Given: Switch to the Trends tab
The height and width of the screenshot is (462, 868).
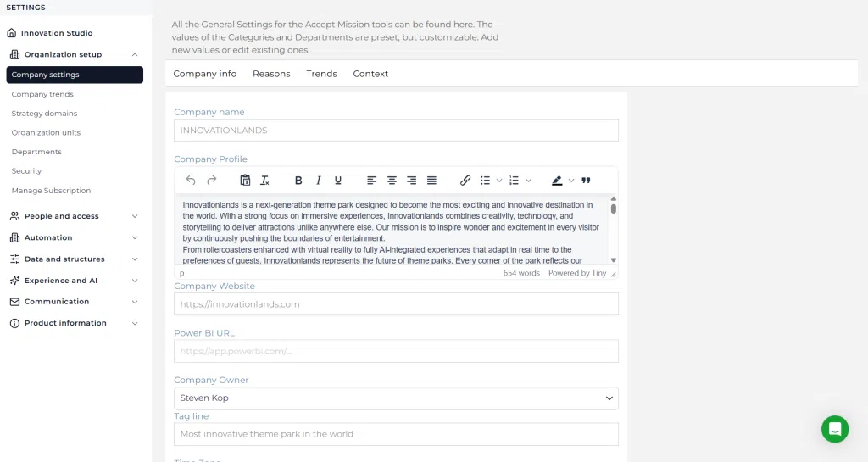Looking at the screenshot, I should tap(321, 74).
